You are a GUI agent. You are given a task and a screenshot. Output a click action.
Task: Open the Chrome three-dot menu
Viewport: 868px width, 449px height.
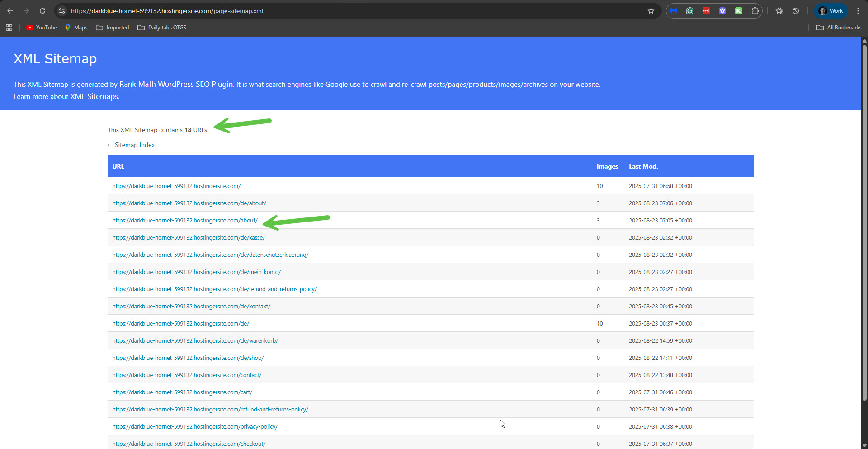coord(858,11)
